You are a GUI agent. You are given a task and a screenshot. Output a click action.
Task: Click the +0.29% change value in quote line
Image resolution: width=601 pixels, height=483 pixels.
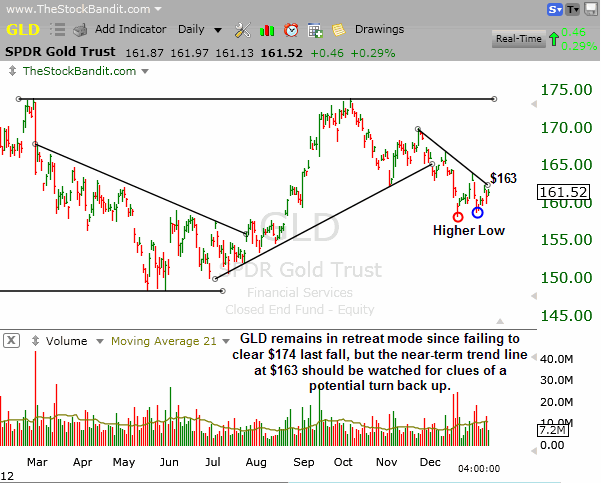pyautogui.click(x=373, y=53)
